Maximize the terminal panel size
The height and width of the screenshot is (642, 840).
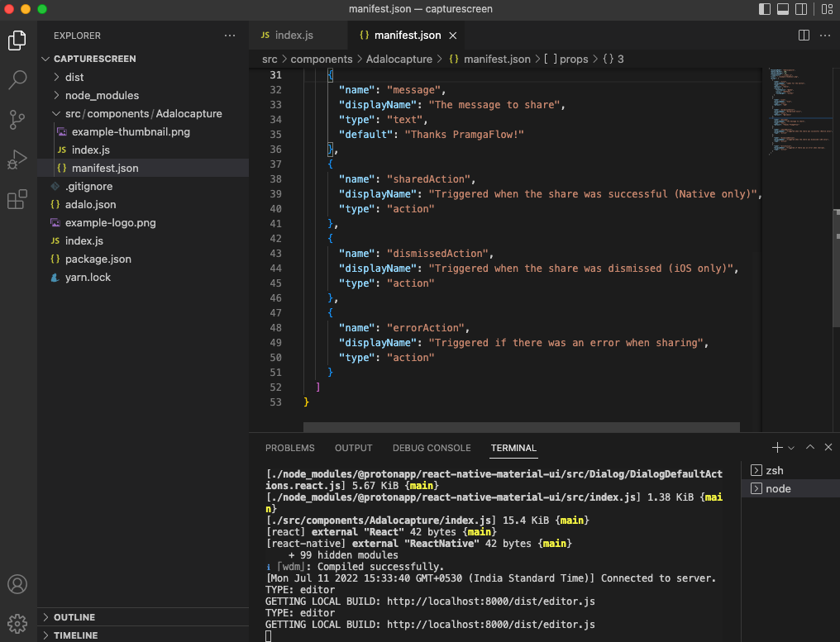point(810,447)
